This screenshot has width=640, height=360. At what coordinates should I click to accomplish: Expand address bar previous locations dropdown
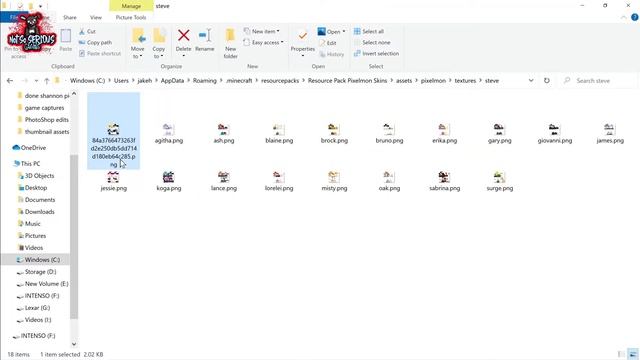[x=531, y=81]
